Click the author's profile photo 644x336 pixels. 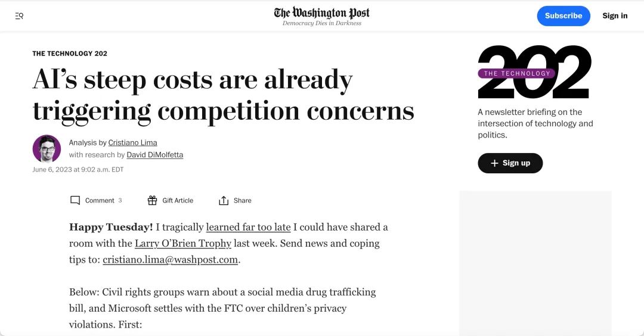(x=47, y=149)
